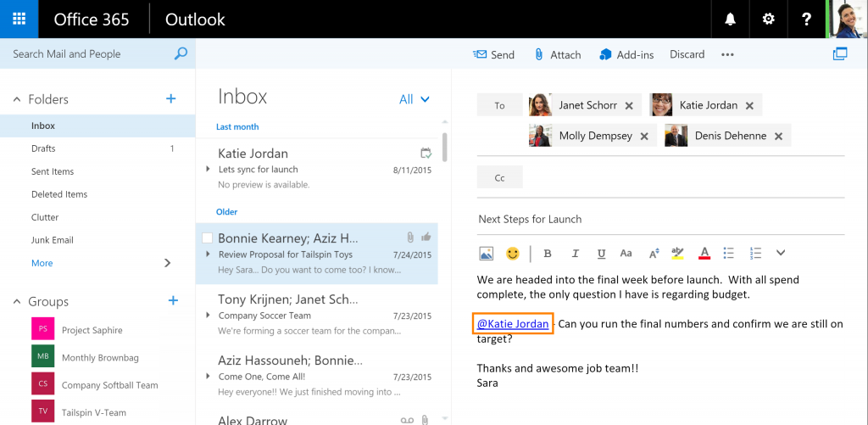Image resolution: width=868 pixels, height=425 pixels.
Task: Apply italic formatting
Action: click(575, 253)
